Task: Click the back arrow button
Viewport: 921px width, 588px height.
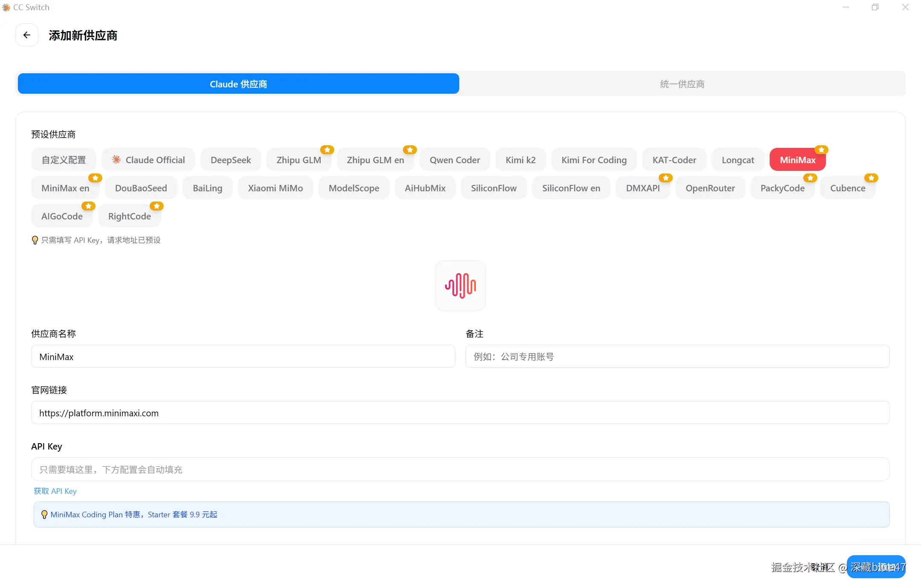Action: 27,35
